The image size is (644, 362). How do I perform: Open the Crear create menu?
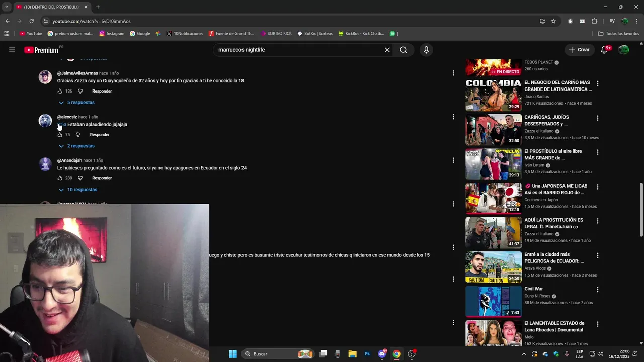579,50
